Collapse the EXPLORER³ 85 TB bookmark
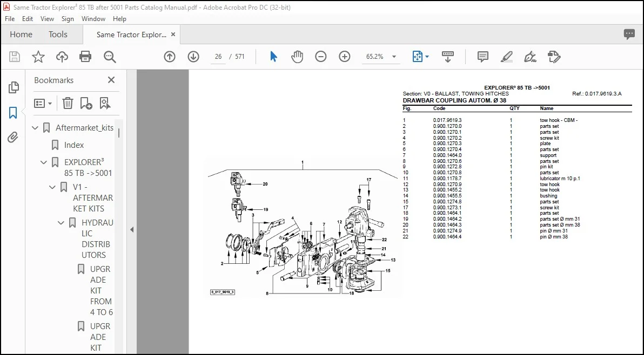This screenshot has height=355, width=644. click(44, 162)
